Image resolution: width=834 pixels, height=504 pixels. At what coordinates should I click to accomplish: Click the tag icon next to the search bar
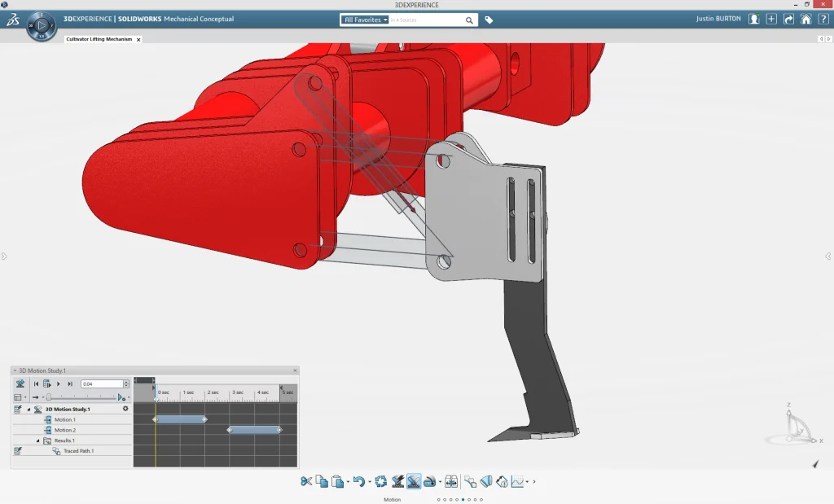point(488,19)
